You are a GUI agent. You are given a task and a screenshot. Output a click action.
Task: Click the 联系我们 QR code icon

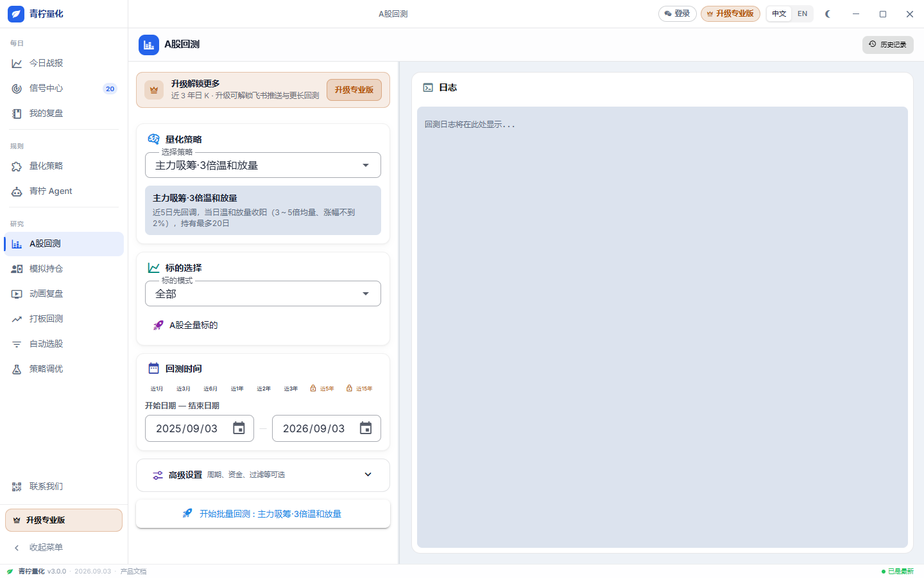click(x=17, y=487)
